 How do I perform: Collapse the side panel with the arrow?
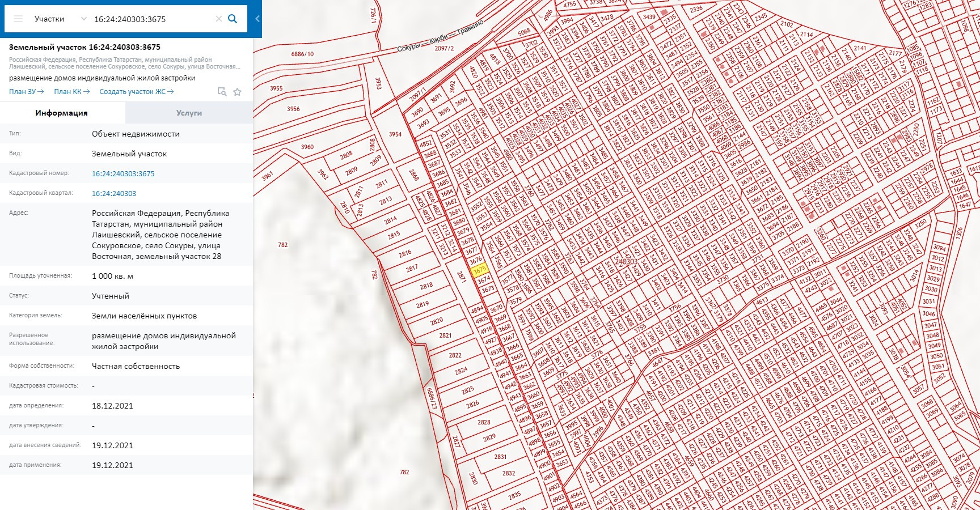257,19
